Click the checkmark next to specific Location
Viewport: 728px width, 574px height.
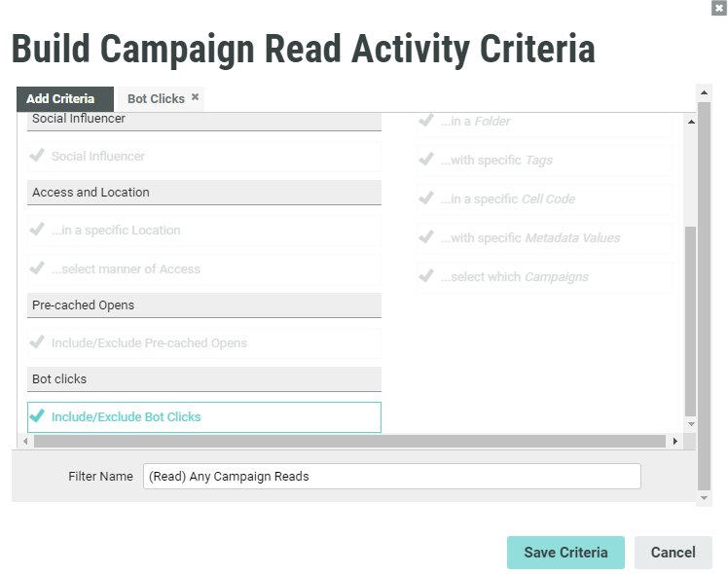(38, 230)
